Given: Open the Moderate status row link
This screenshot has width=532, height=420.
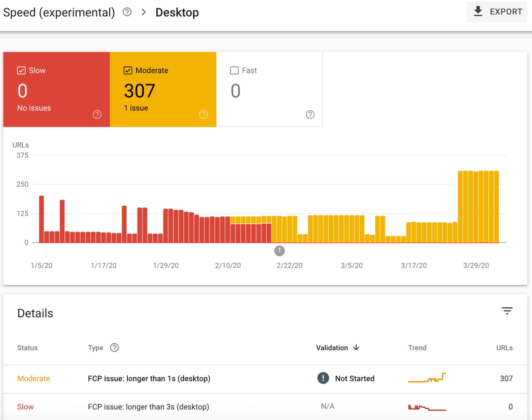Looking at the screenshot, I should (34, 378).
